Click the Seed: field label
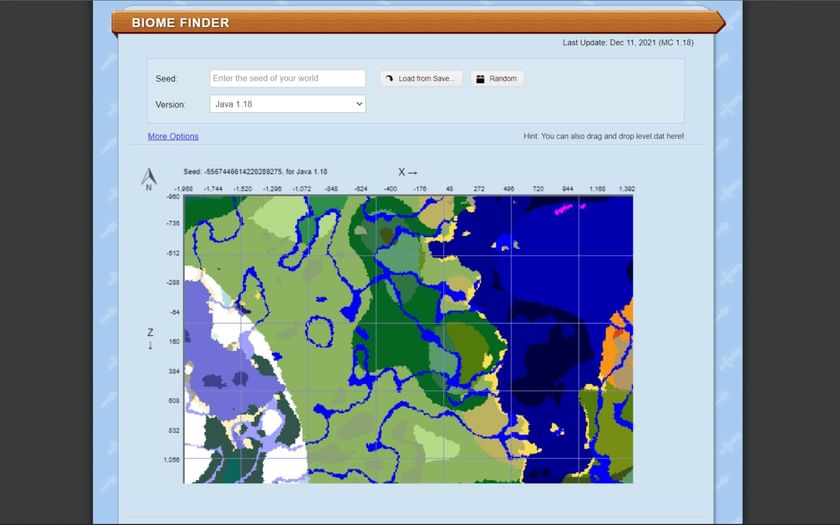This screenshot has width=840, height=525. tap(167, 79)
